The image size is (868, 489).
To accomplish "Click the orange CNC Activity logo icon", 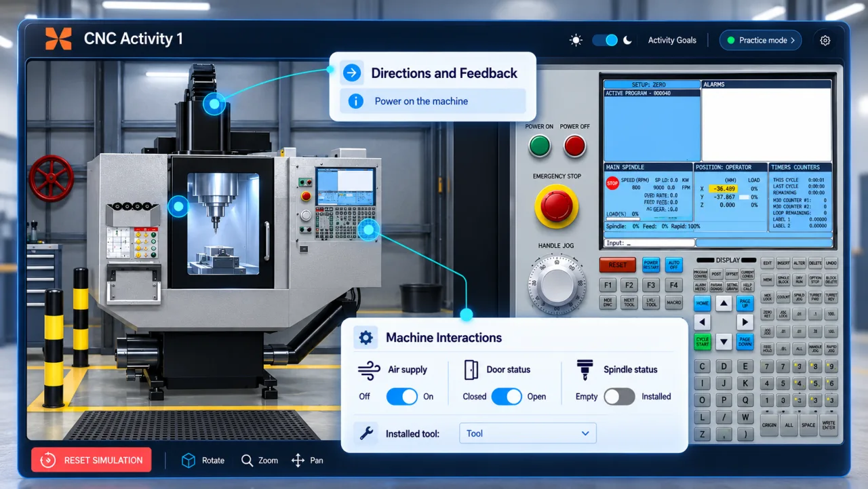I will (x=58, y=39).
